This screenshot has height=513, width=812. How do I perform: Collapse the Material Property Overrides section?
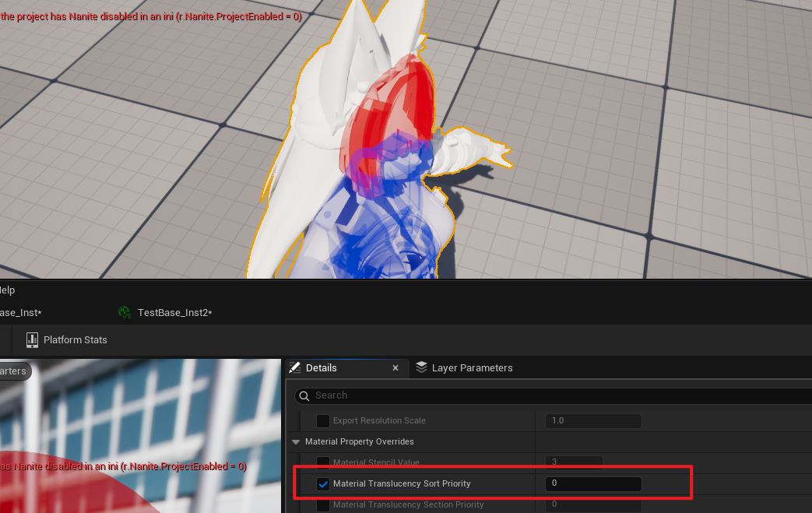click(296, 441)
